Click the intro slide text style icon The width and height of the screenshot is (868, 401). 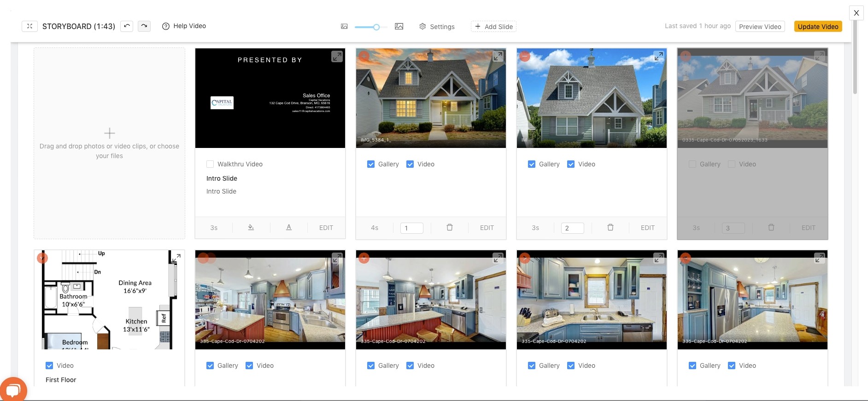(x=289, y=228)
